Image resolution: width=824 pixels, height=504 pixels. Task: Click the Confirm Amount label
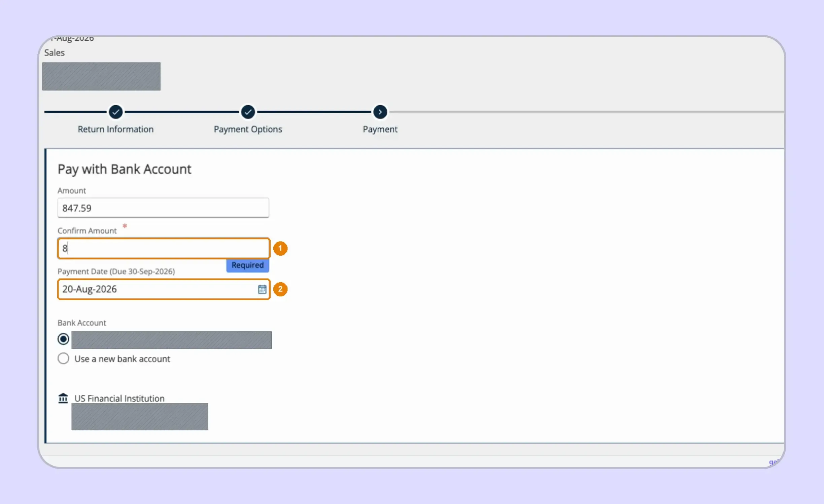[87, 231]
